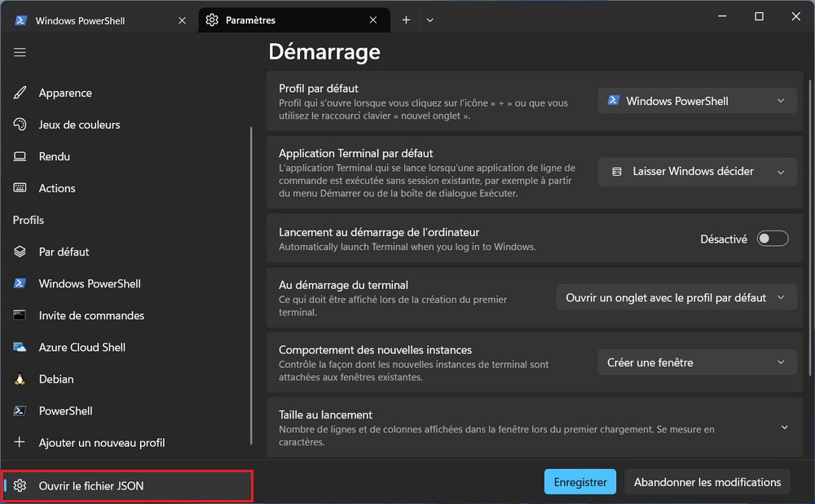Click the Profils section header
Image resolution: width=815 pixels, height=504 pixels.
point(29,220)
